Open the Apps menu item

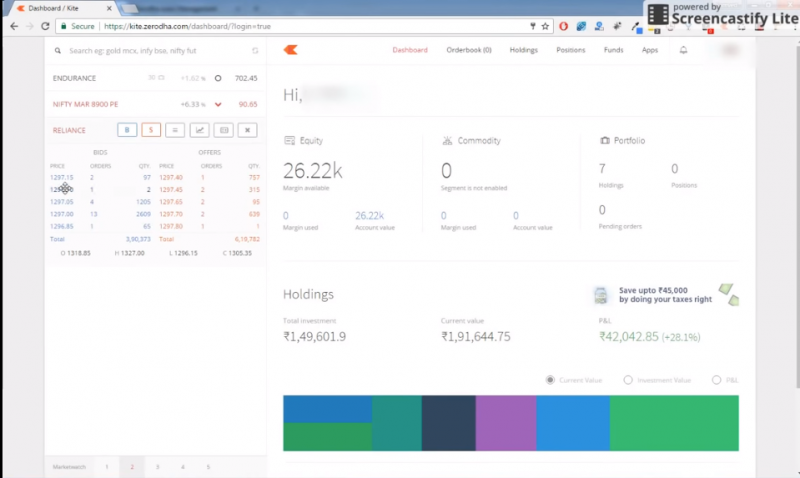[649, 50]
